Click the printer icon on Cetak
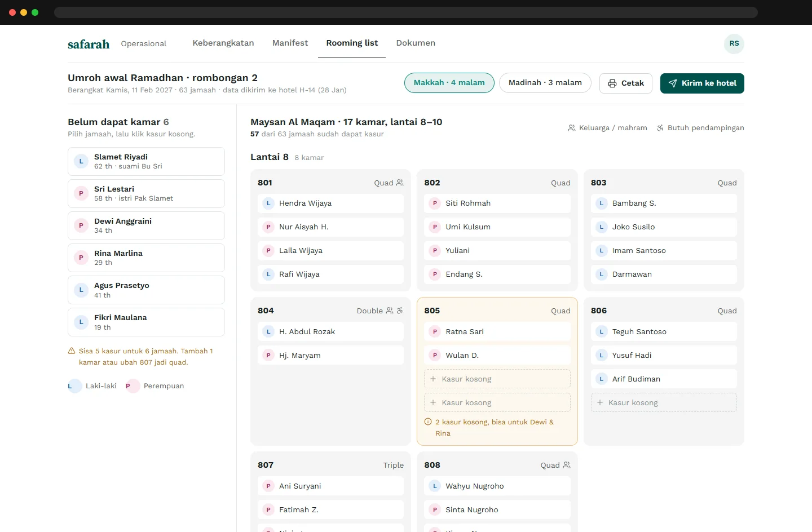Viewport: 812px width, 532px height. [x=612, y=83]
